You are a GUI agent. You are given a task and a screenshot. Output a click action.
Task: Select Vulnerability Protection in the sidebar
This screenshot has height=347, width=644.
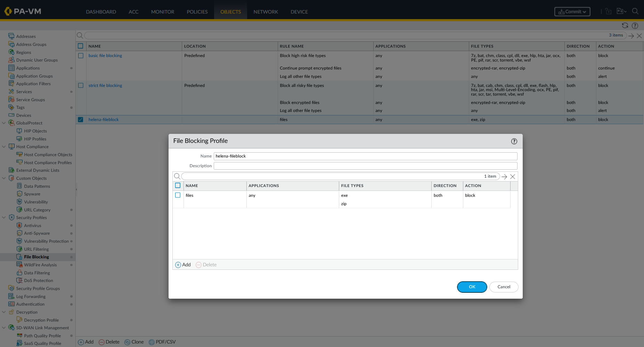click(46, 241)
